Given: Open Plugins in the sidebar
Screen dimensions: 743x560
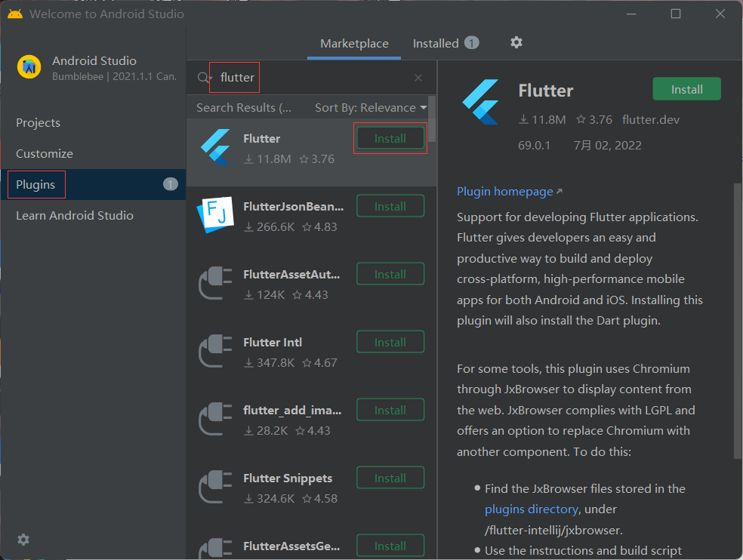Looking at the screenshot, I should coord(94,184).
